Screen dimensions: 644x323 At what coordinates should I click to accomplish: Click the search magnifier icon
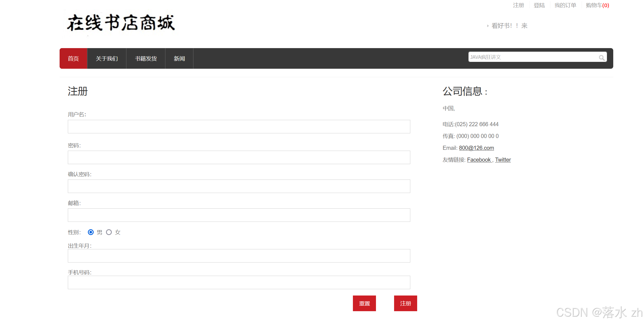[601, 58]
